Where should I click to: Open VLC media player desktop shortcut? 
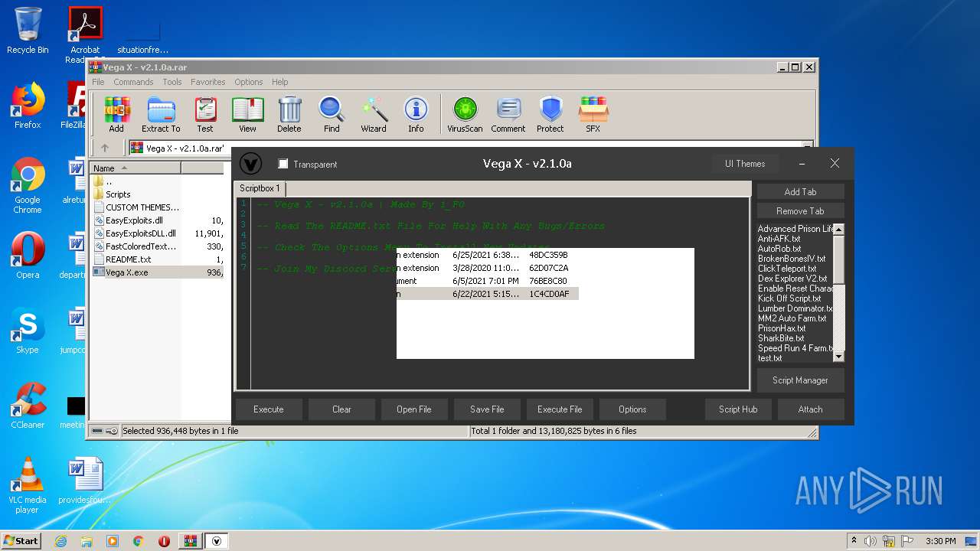click(28, 485)
